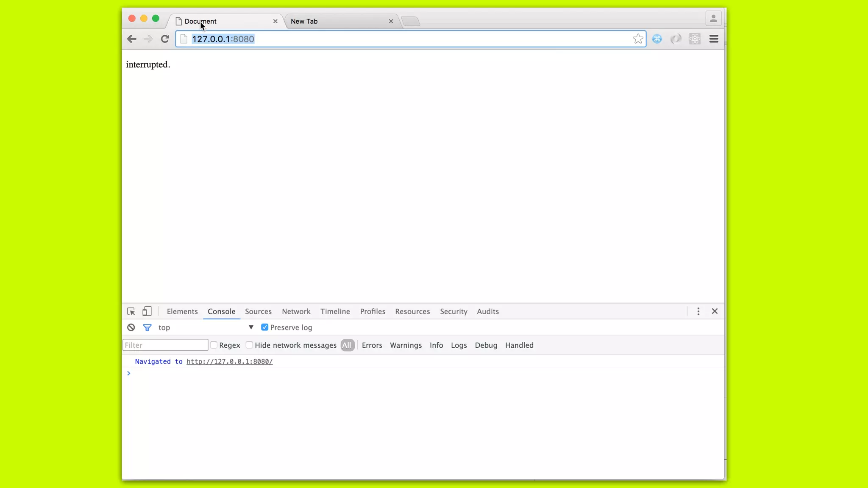Click the console Filter input field
The image size is (868, 488).
click(x=165, y=345)
